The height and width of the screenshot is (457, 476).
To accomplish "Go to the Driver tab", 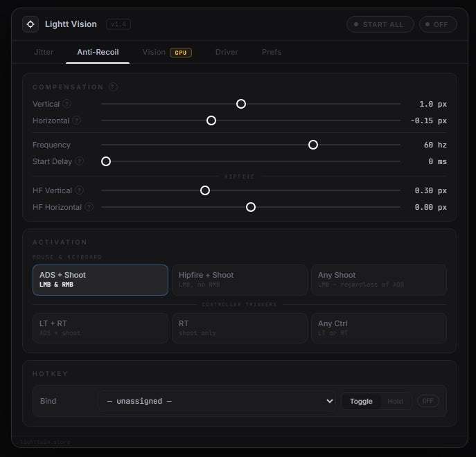I will coord(227,52).
